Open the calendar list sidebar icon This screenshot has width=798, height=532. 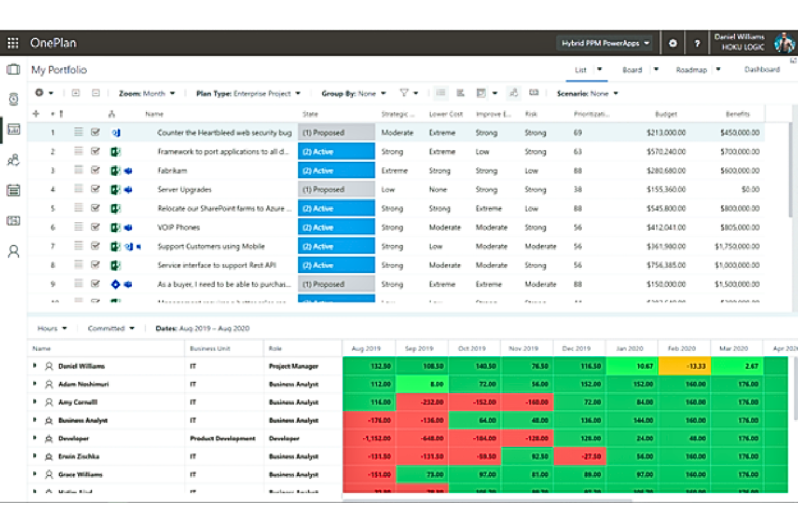pyautogui.click(x=13, y=190)
